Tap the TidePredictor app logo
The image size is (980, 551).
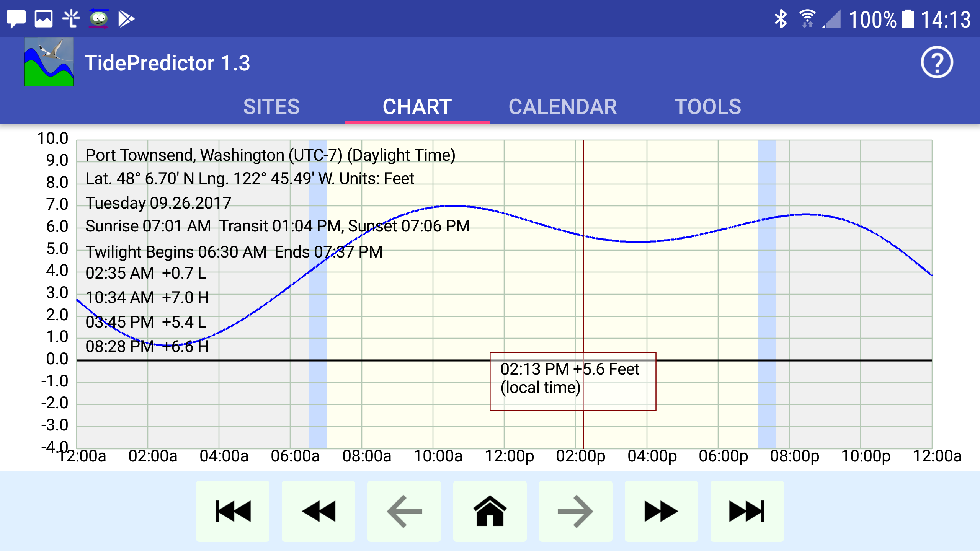point(49,62)
